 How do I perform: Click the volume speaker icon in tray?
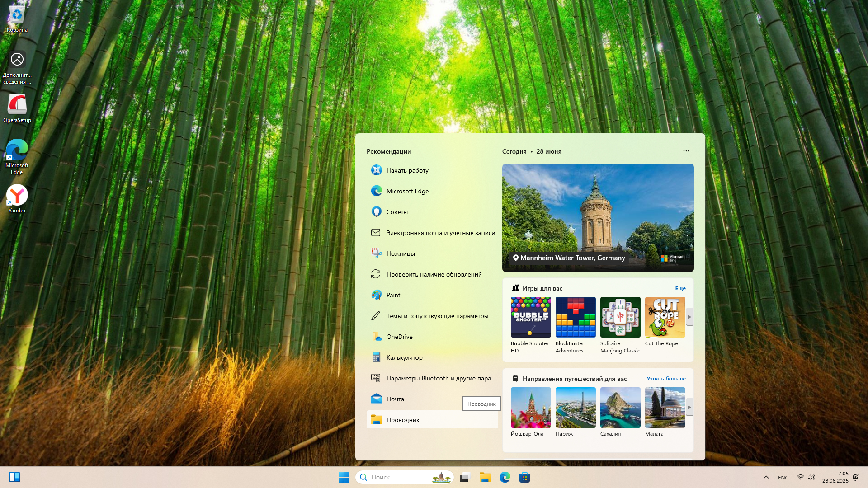click(x=811, y=477)
